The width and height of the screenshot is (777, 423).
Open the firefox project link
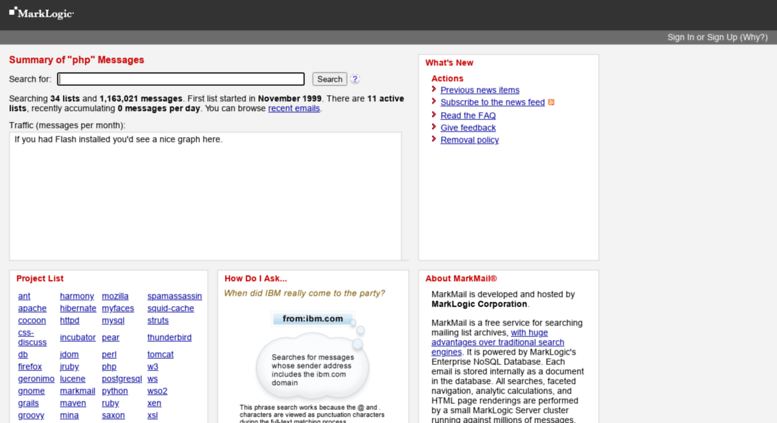point(30,367)
